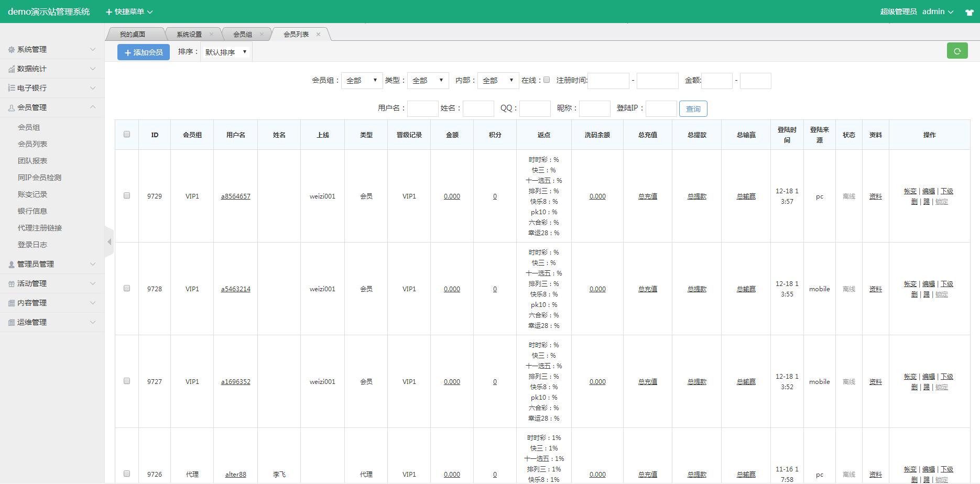Expand the 电子银行 sidebar section
This screenshot has height=484, width=980.
tap(52, 88)
